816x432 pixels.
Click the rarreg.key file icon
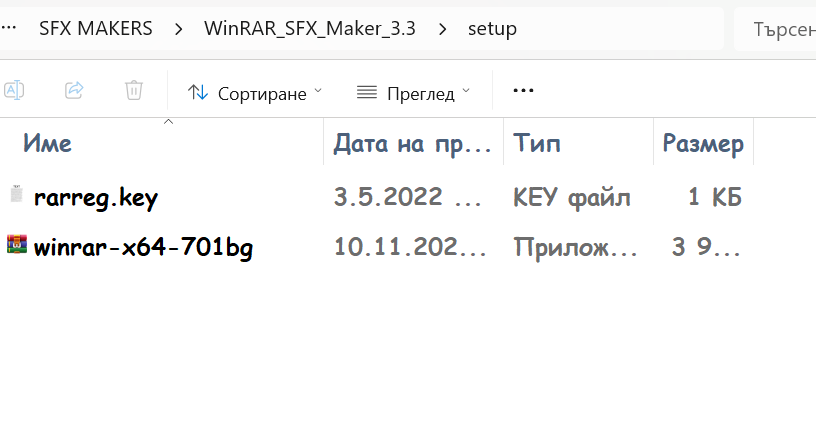15,196
